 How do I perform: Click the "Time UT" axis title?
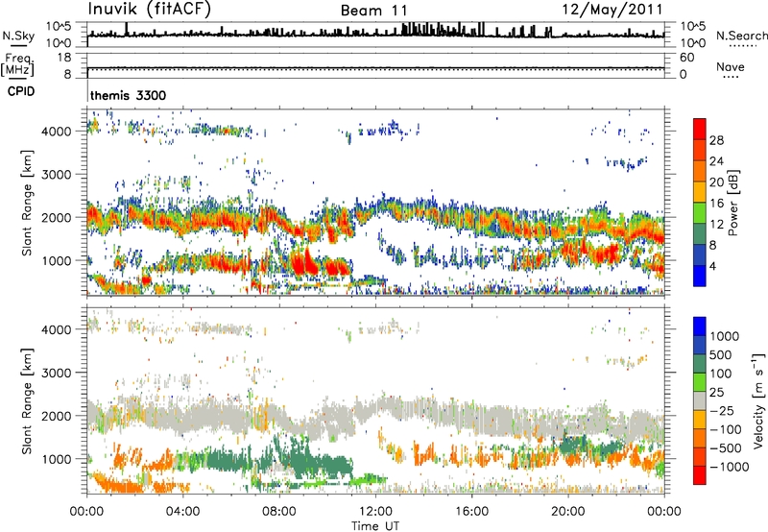[x=375, y=526]
